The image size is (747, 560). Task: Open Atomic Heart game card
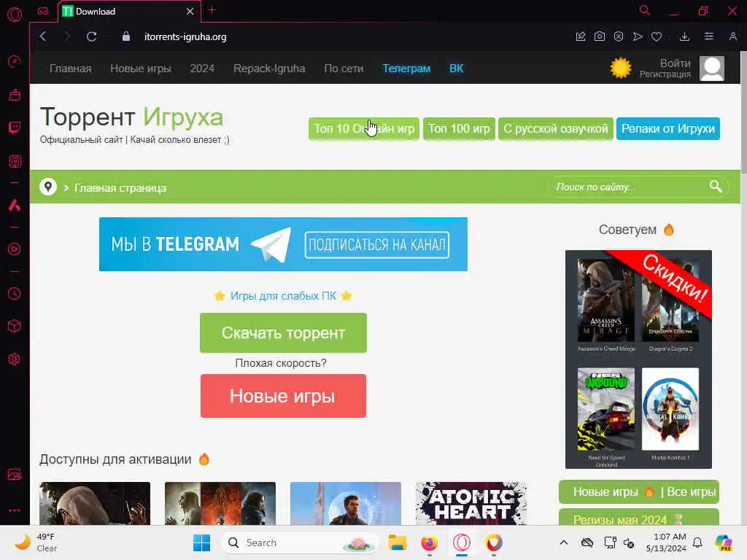pyautogui.click(x=471, y=503)
